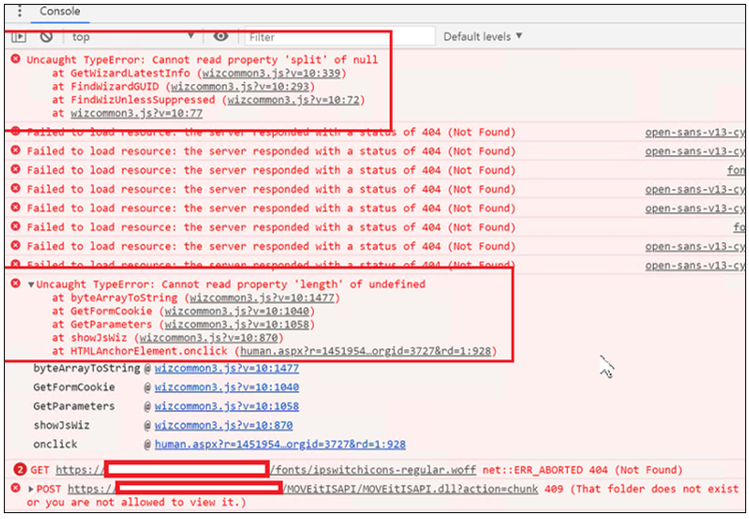749x519 pixels.
Task: Clear the console using the clear icon
Action: (45, 37)
